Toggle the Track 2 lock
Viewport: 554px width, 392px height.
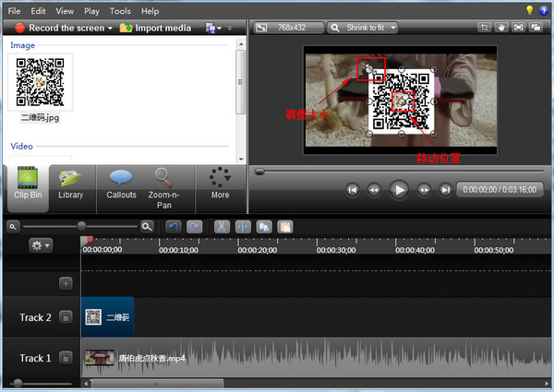point(66,317)
